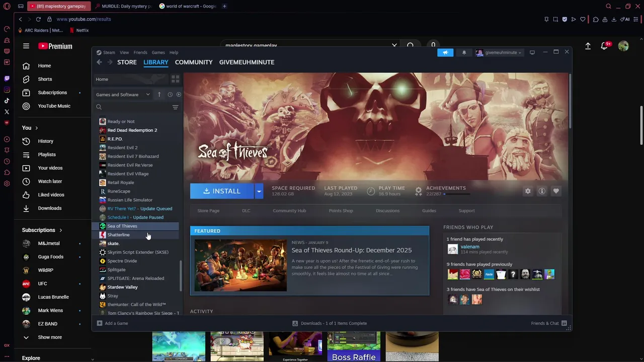Open YouTube notifications bell
644x362 pixels.
click(605, 46)
